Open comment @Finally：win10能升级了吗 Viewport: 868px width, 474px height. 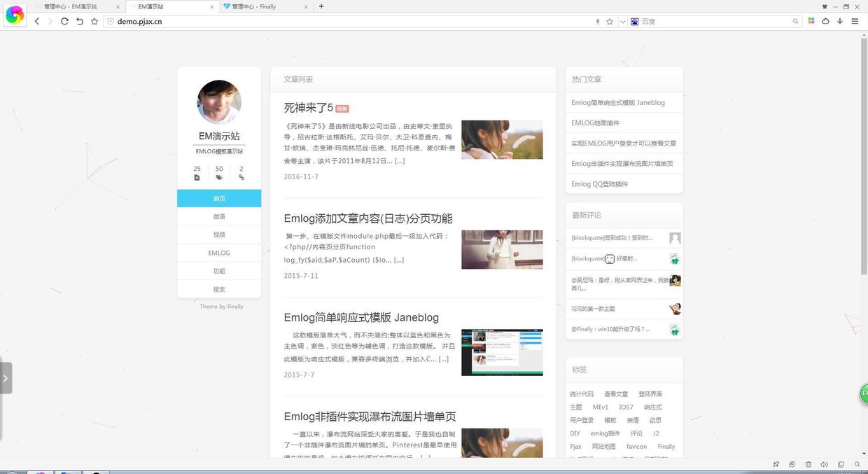coord(610,329)
